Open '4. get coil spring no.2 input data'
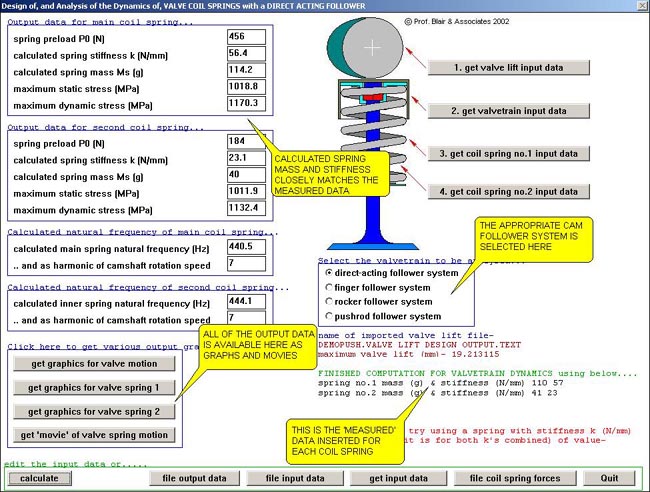The image size is (650, 492). 508,191
